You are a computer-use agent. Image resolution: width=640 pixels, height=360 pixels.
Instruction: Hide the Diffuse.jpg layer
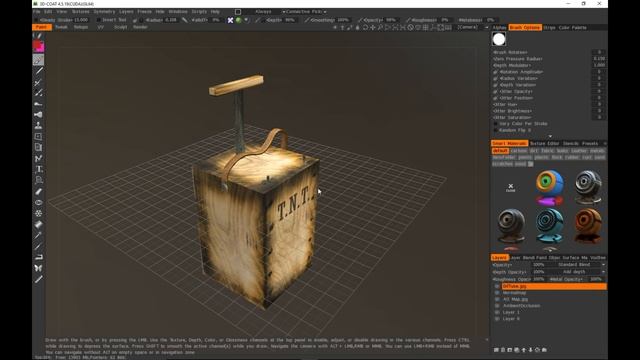point(497,287)
